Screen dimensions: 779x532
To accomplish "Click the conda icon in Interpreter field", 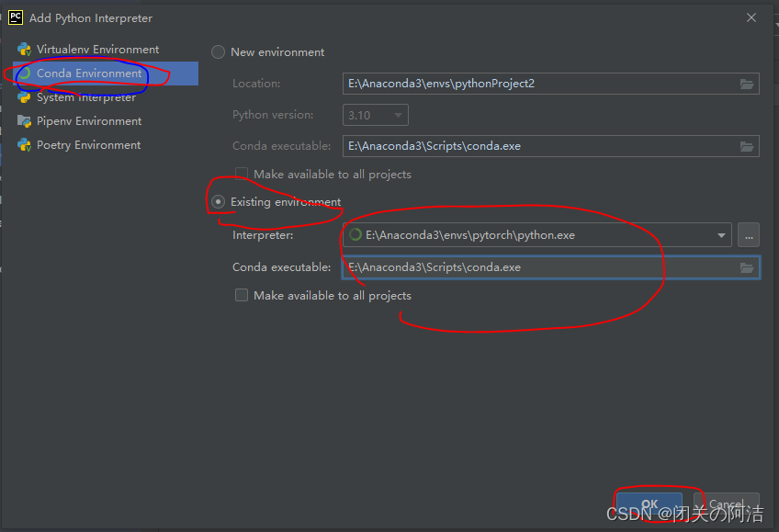I will [355, 234].
